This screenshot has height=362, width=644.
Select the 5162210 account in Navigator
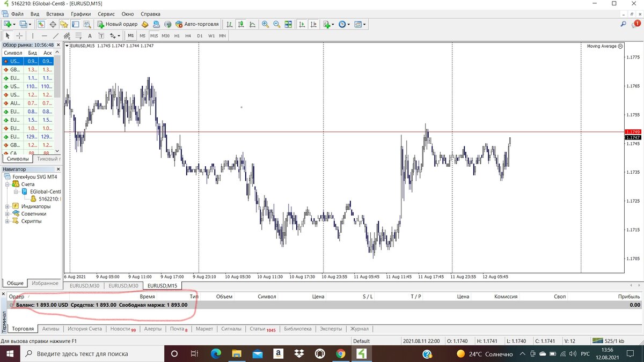[x=46, y=199]
